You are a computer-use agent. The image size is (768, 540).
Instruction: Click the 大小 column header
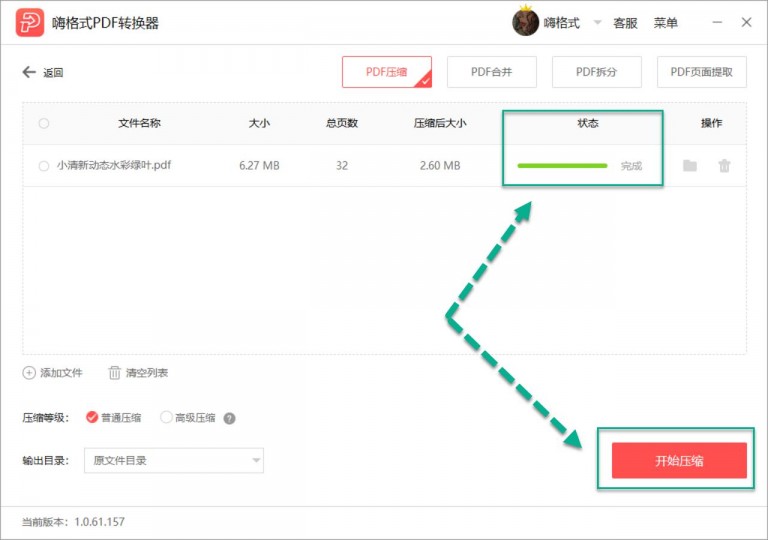(259, 123)
